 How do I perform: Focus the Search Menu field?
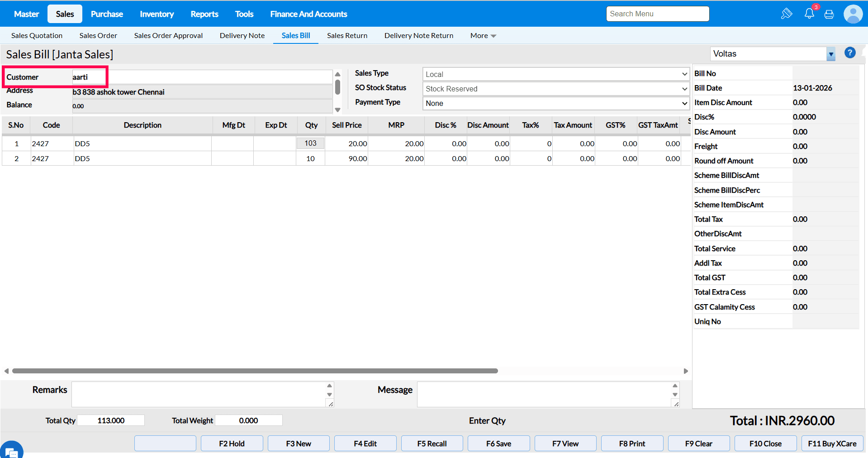657,14
